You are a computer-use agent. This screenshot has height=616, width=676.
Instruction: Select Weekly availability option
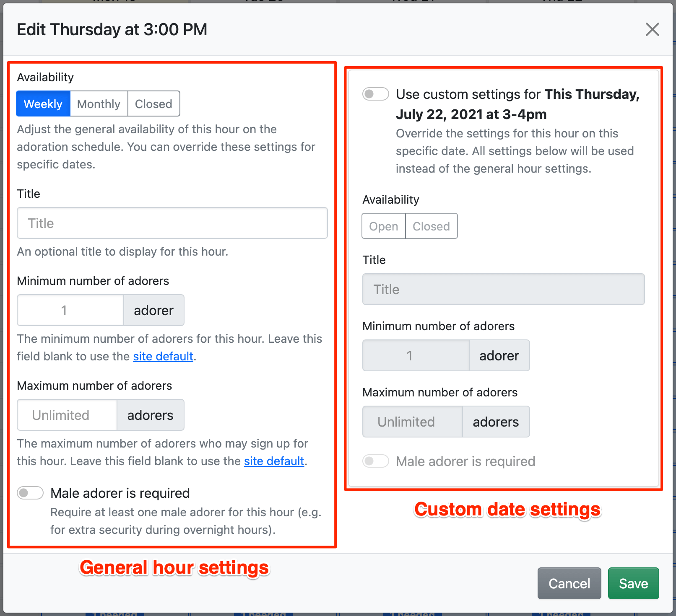[43, 104]
